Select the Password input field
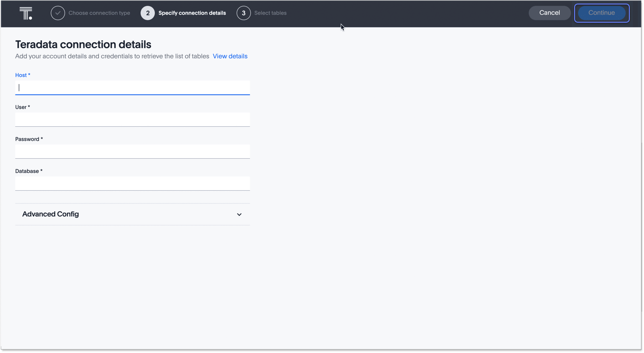The width and height of the screenshot is (644, 353). pyautogui.click(x=133, y=152)
